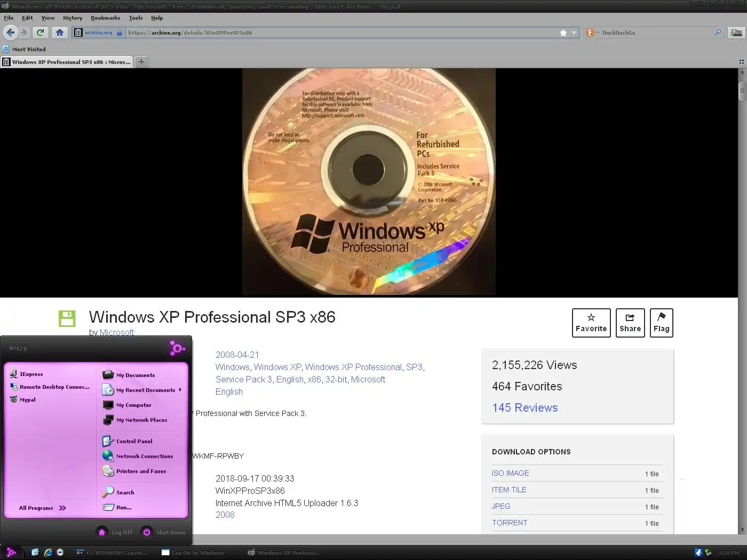Click the Share button
The width and height of the screenshot is (747, 560).
pyautogui.click(x=630, y=323)
